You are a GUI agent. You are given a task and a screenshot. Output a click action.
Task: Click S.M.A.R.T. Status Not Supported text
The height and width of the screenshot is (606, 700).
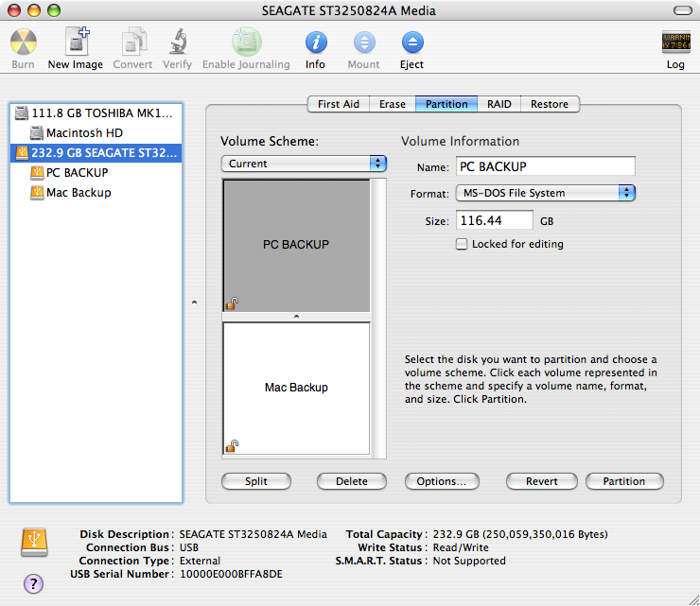pos(469,561)
